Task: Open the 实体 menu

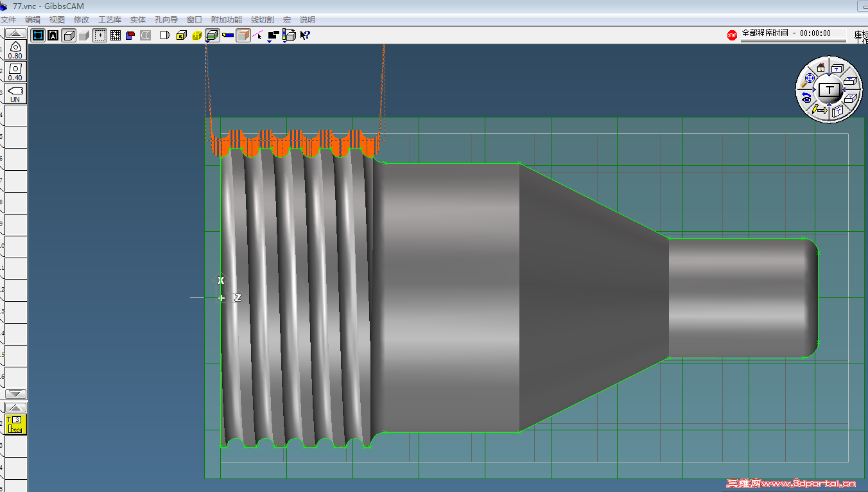Action: 138,20
